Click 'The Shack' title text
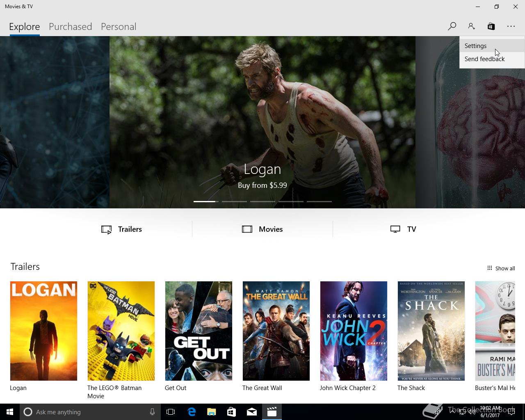The image size is (525, 420). pyautogui.click(x=411, y=388)
